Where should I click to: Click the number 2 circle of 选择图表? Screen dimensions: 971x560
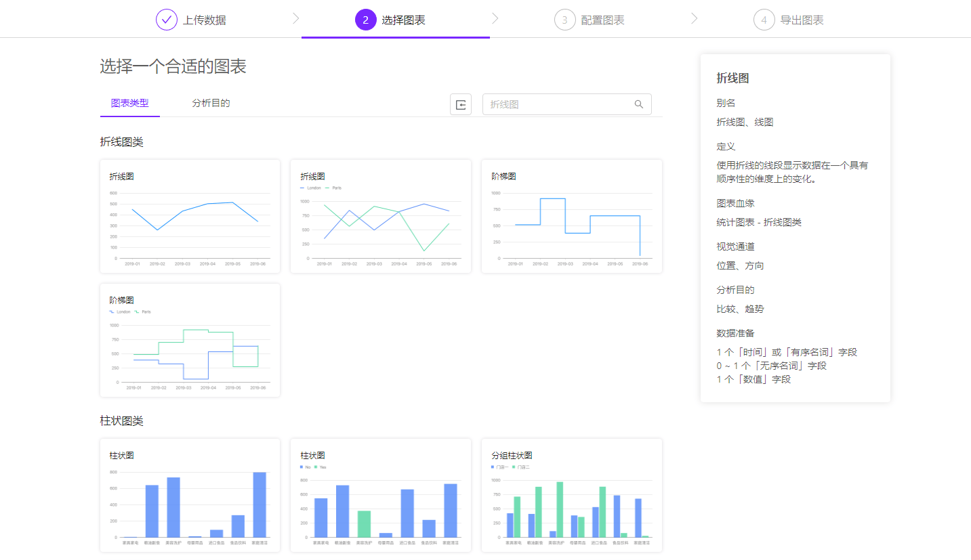pos(365,19)
